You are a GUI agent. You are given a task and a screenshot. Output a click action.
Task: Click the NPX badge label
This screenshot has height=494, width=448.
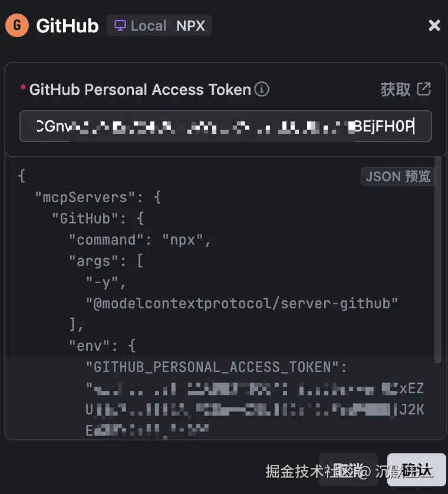click(190, 26)
